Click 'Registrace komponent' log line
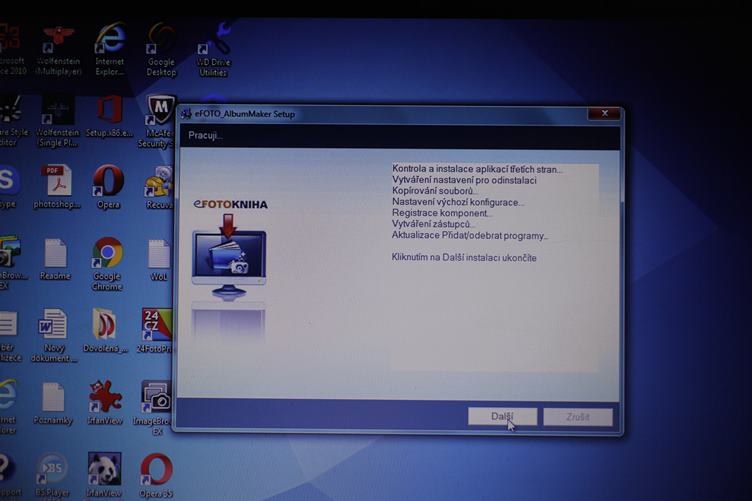 pyautogui.click(x=441, y=213)
